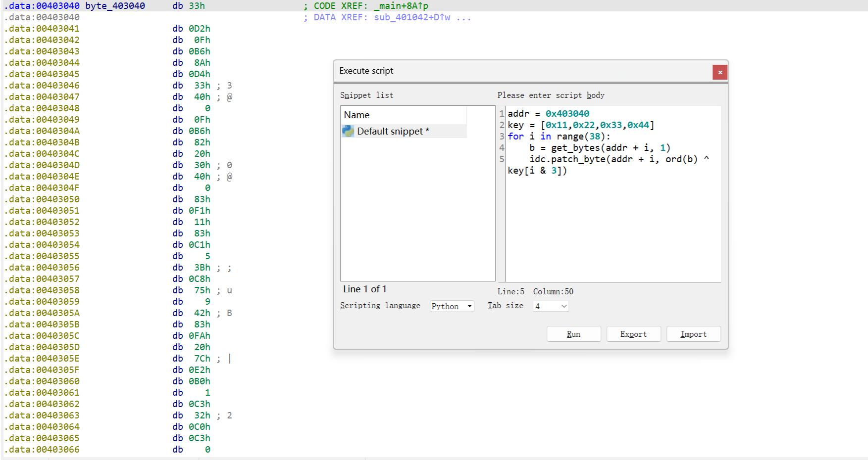Click the Import button
This screenshot has height=460, width=868.
(693, 334)
